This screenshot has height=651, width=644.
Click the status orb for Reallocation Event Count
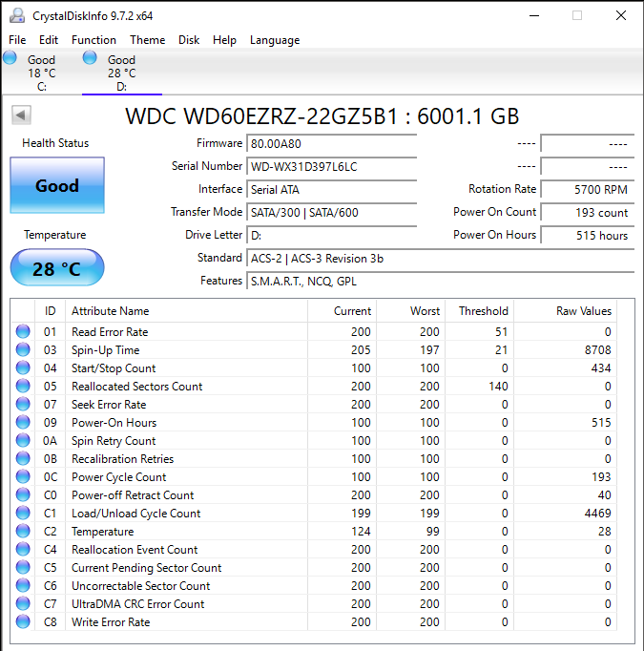tap(23, 549)
